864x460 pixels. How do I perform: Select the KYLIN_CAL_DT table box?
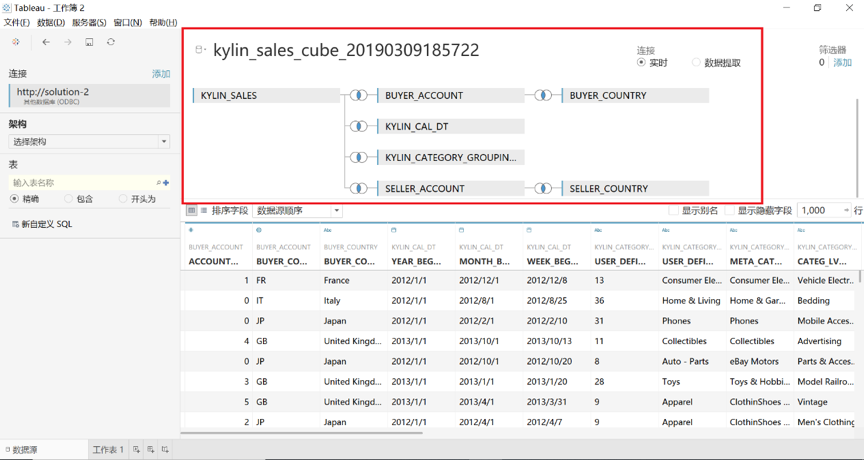click(451, 126)
